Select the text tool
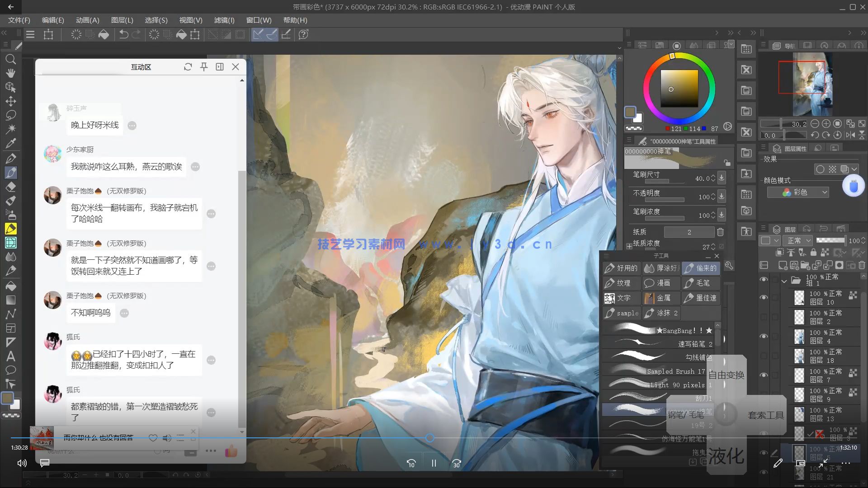868x488 pixels. tap(10, 357)
